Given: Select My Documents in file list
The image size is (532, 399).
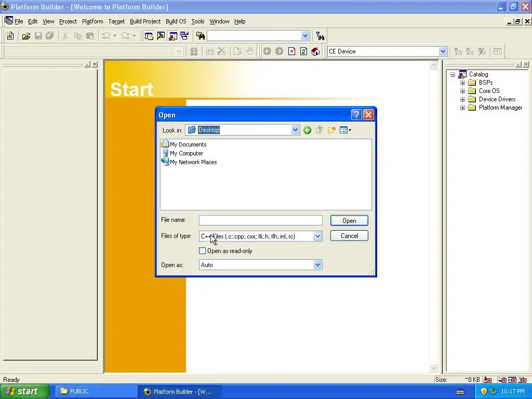Looking at the screenshot, I should (184, 144).
